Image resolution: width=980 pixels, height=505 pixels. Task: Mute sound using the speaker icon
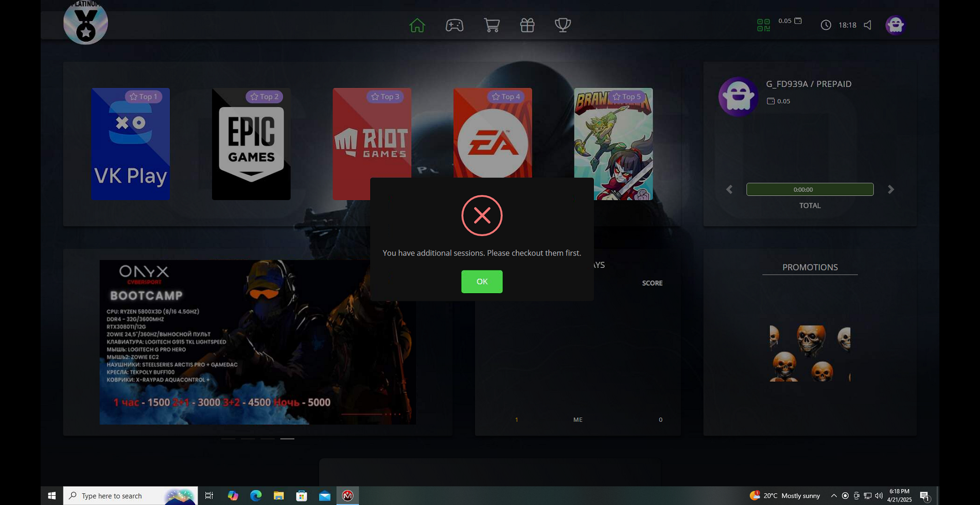(x=868, y=25)
